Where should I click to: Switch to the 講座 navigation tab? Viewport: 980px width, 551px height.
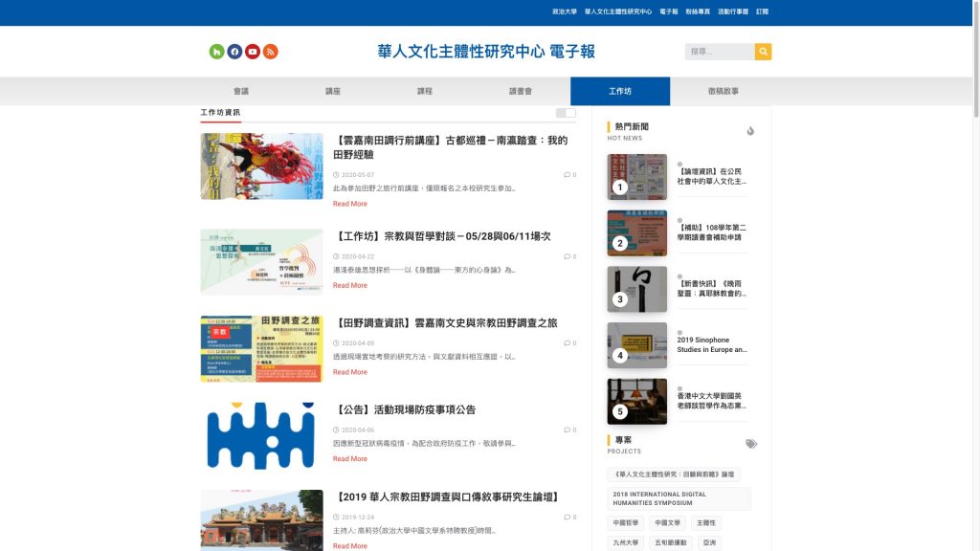pyautogui.click(x=333, y=92)
